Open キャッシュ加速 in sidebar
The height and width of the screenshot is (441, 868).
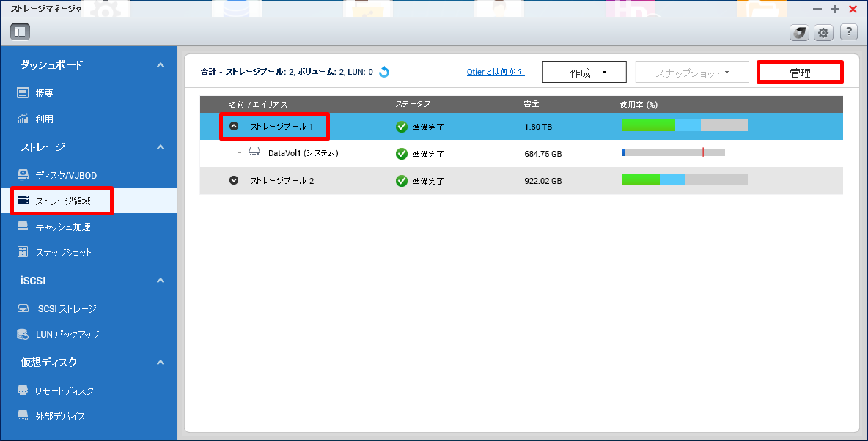click(63, 226)
